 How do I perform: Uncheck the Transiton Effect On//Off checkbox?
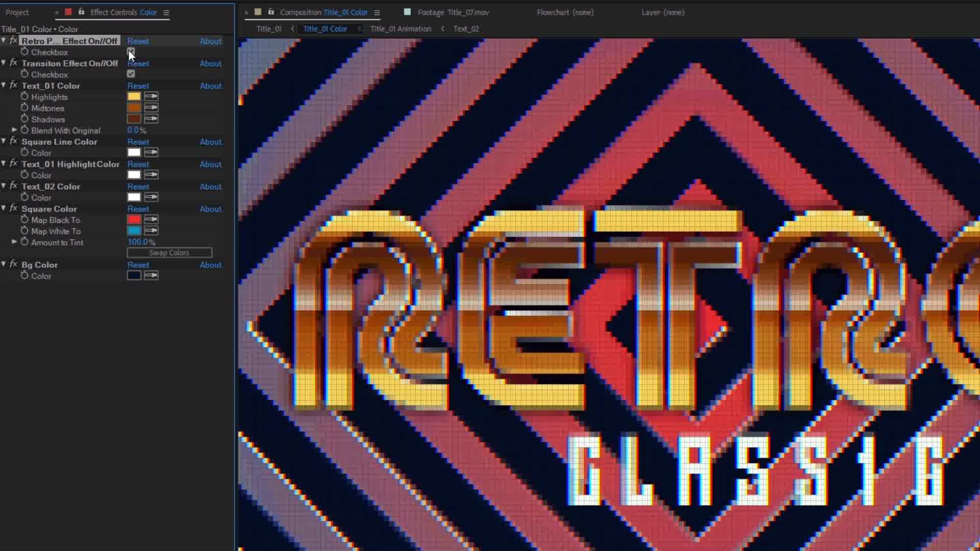tap(131, 74)
